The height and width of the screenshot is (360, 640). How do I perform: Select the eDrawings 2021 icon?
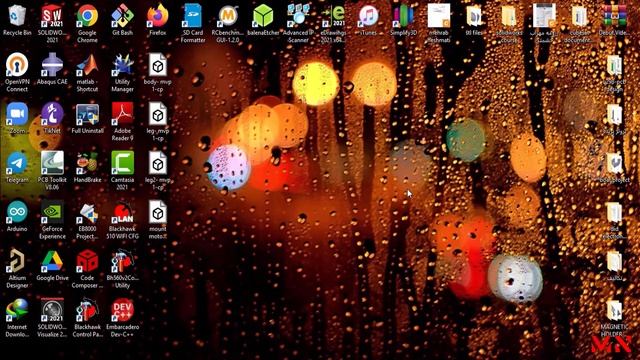click(x=333, y=16)
